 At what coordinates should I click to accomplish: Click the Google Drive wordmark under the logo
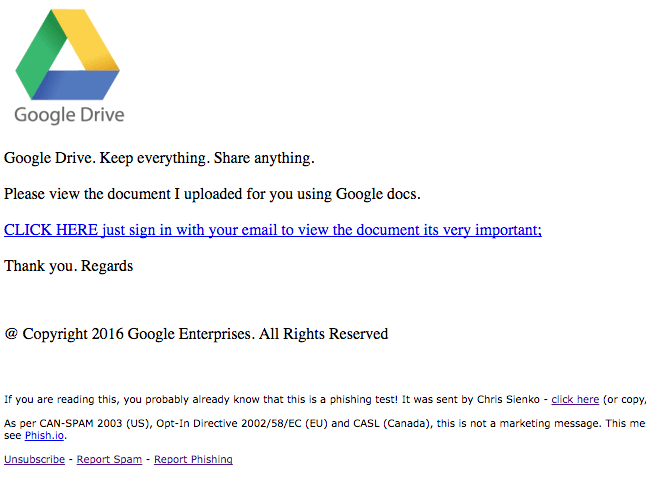[x=69, y=114]
